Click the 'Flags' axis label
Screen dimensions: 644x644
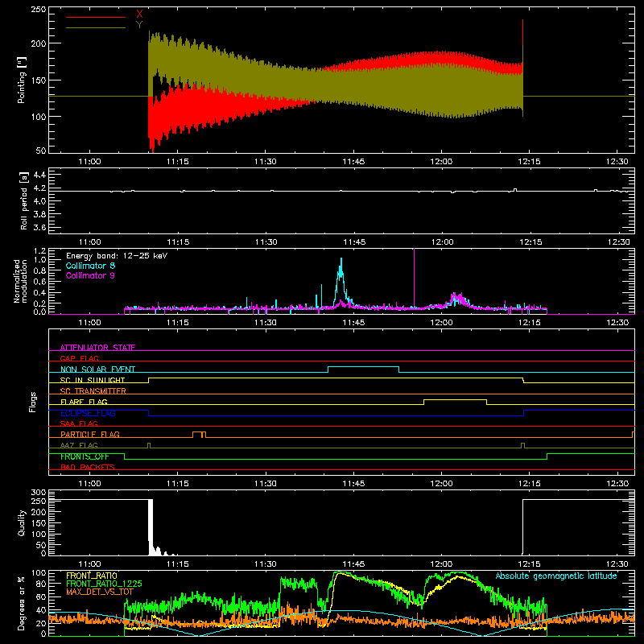32,402
